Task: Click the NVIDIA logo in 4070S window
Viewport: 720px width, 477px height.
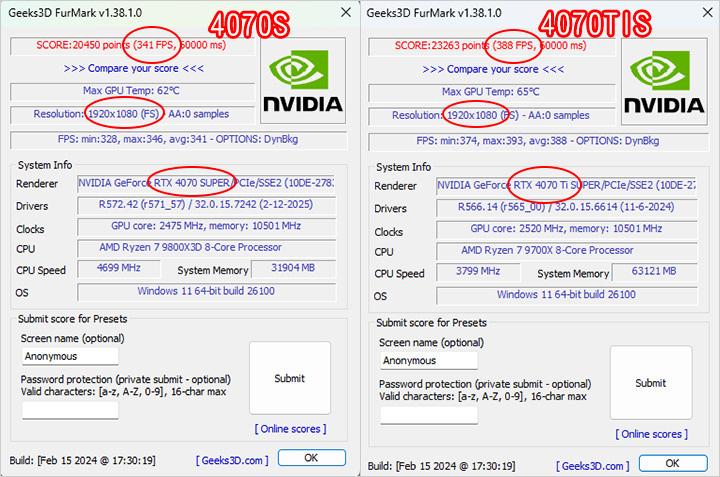Action: pyautogui.click(x=303, y=81)
